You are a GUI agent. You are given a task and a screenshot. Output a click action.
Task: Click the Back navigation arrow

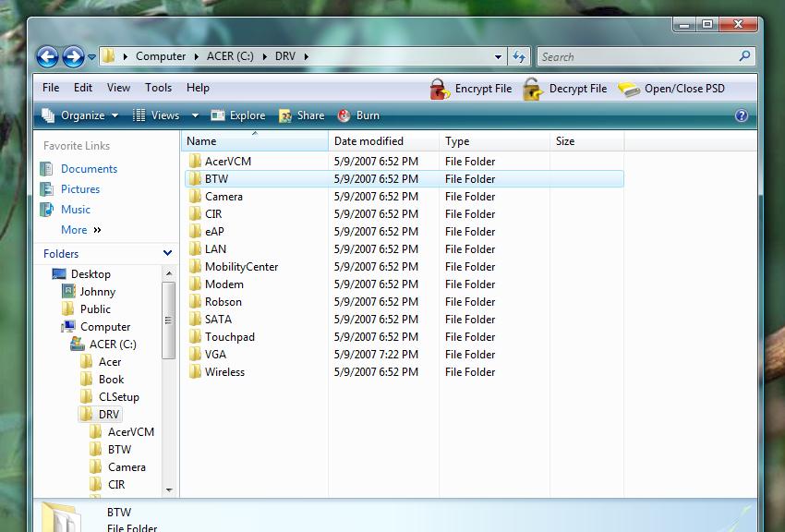click(x=47, y=56)
